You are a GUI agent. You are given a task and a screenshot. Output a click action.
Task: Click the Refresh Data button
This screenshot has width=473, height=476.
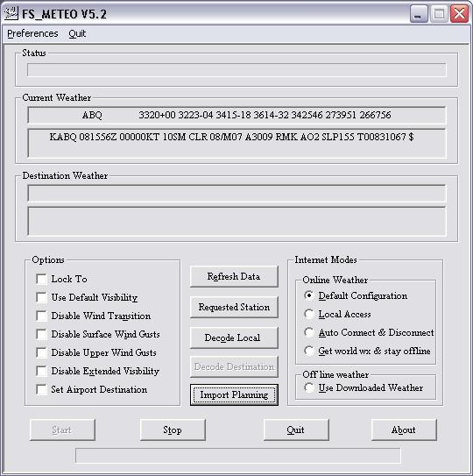(234, 276)
